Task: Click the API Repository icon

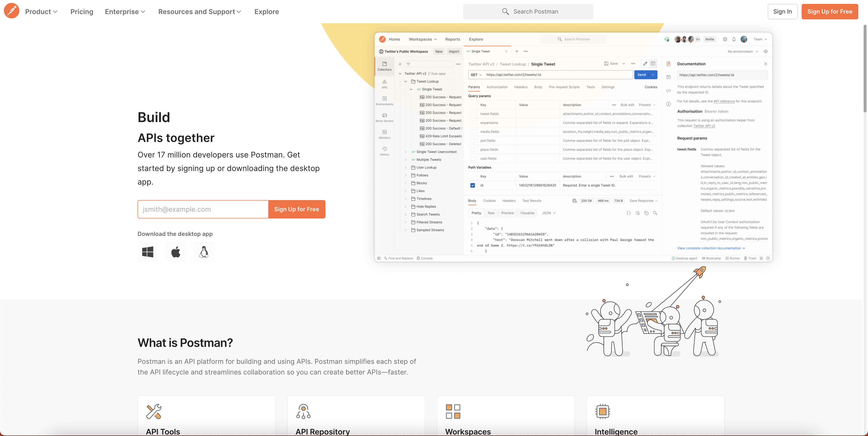Action: (x=303, y=411)
